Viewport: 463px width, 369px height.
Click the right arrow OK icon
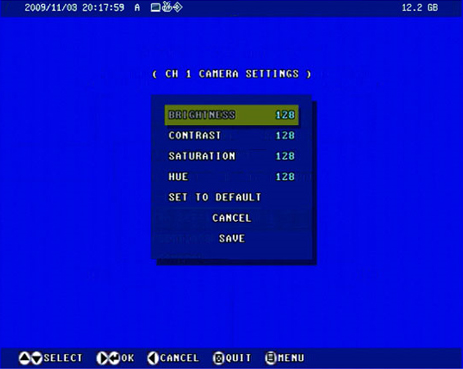102,358
